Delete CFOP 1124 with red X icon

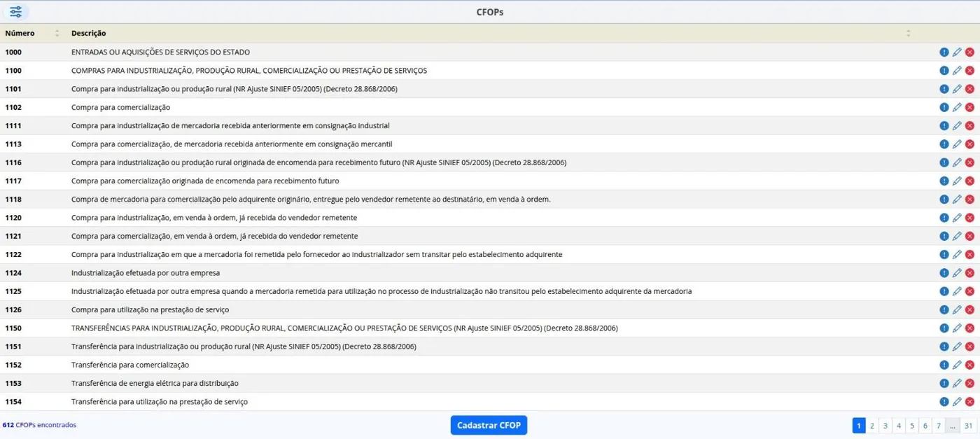[x=969, y=273]
